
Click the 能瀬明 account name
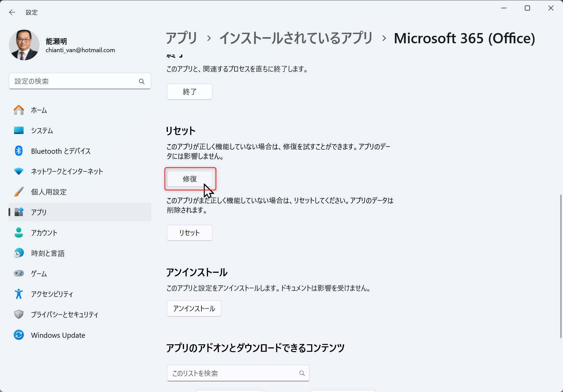point(56,41)
